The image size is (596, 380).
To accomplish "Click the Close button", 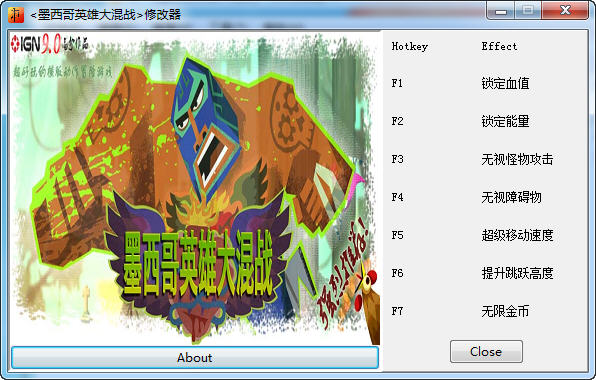I will click(486, 352).
